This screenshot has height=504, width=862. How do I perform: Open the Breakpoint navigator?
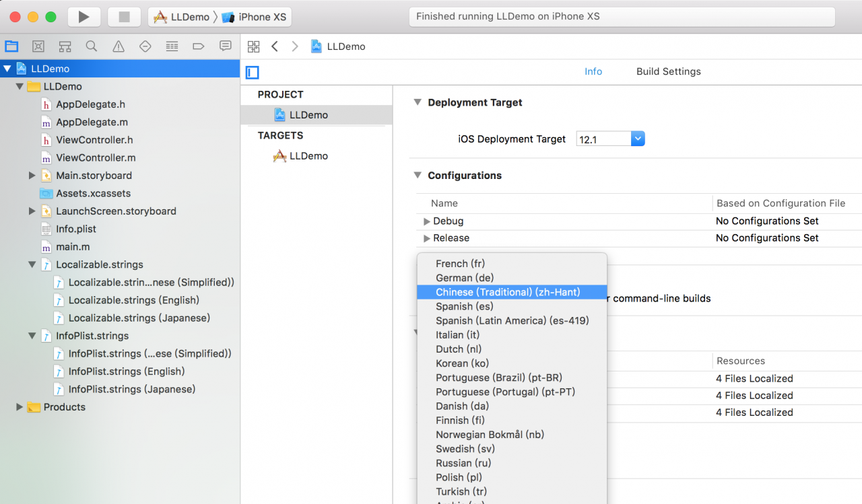199,46
